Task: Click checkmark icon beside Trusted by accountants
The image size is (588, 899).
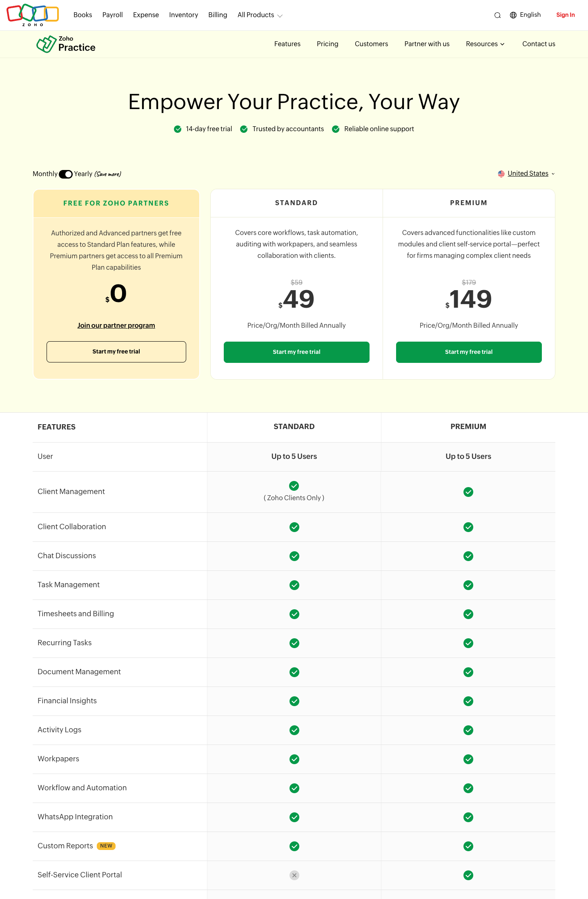Action: (244, 129)
